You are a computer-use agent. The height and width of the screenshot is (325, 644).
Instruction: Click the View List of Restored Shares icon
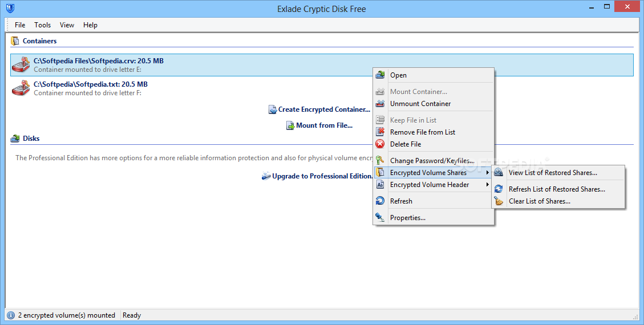tap(499, 173)
